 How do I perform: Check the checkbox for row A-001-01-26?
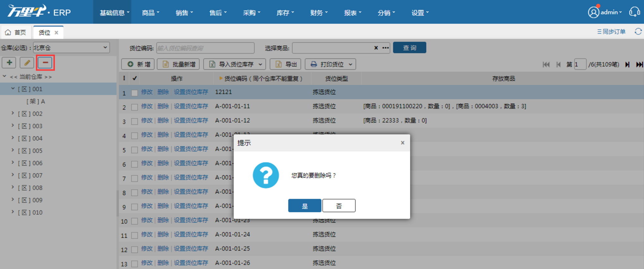tap(134, 264)
